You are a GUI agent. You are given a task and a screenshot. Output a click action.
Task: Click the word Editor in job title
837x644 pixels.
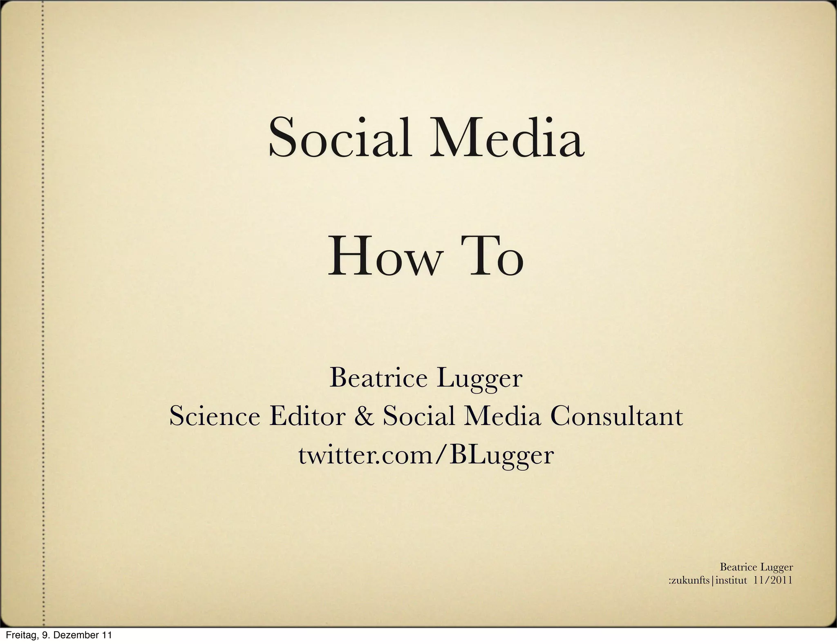click(307, 416)
